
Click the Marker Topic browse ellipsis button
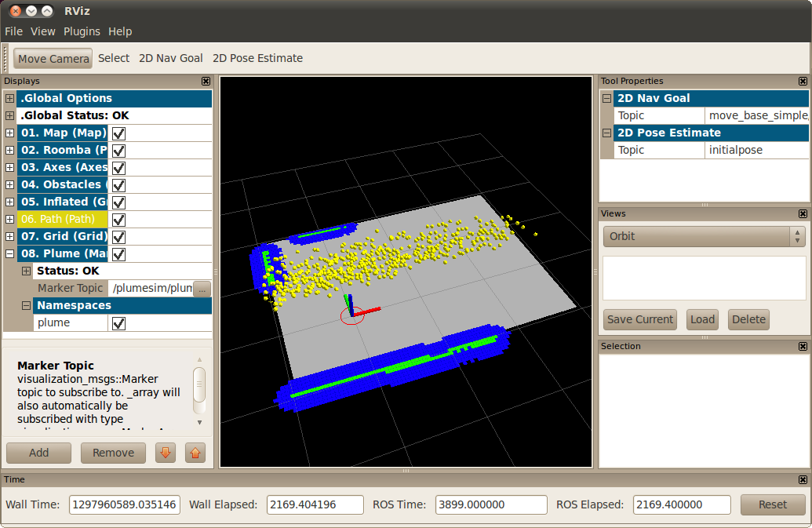[202, 289]
